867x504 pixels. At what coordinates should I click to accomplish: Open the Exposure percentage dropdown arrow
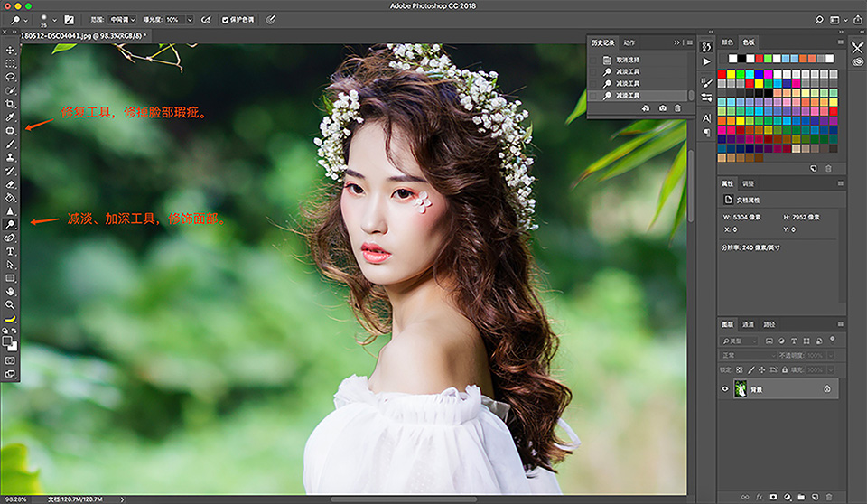(190, 20)
